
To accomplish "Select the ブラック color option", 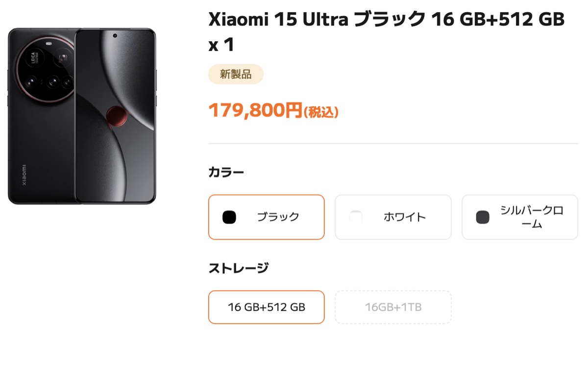I will (266, 217).
